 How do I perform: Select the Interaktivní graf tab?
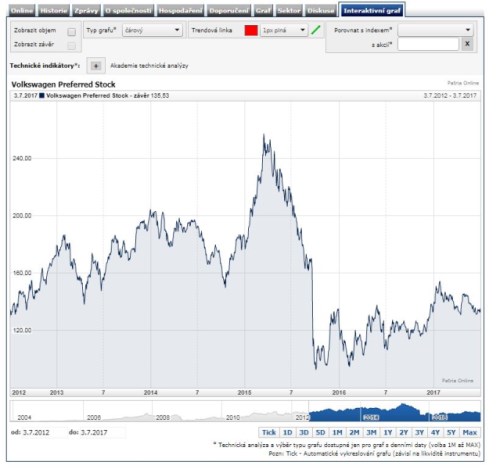coord(372,10)
